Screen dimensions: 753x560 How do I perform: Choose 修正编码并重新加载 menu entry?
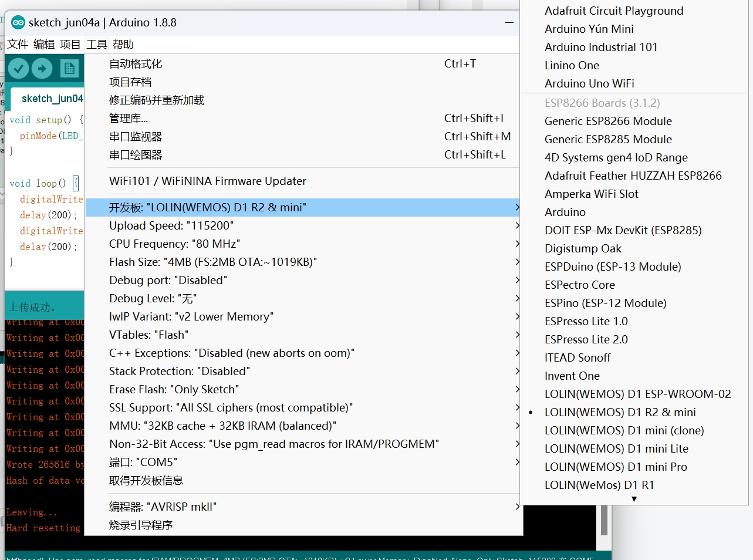pyautogui.click(x=303, y=100)
